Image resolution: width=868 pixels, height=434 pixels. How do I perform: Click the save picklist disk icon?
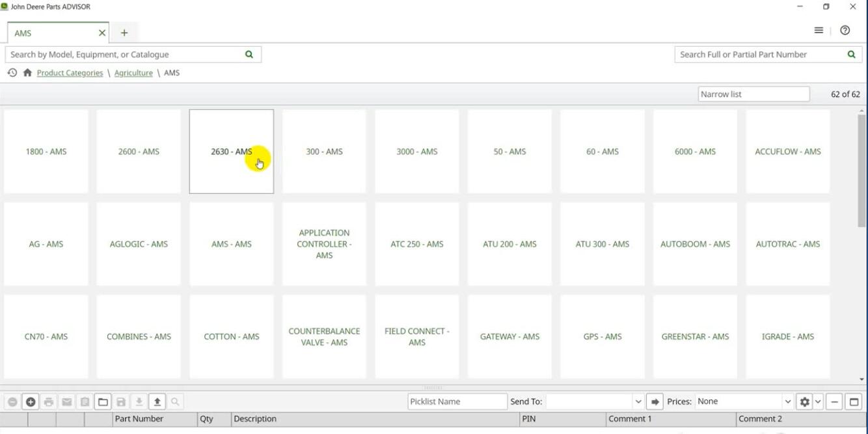click(x=121, y=402)
